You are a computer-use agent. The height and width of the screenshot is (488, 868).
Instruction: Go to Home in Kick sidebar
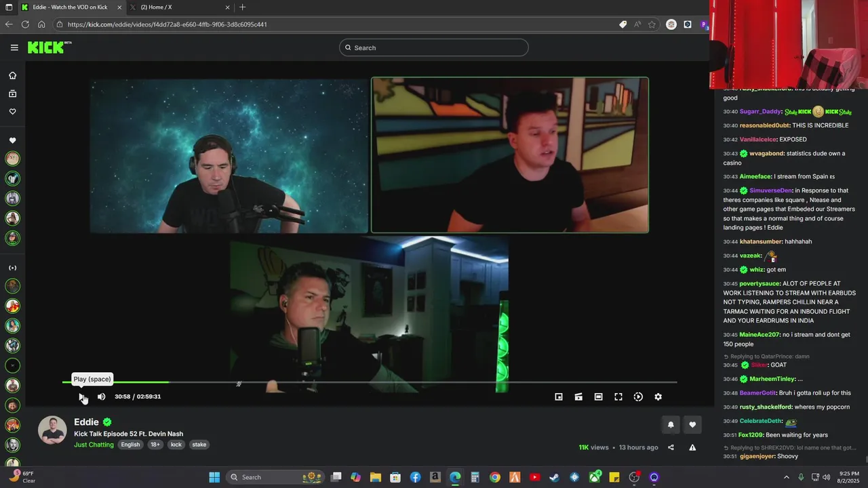pyautogui.click(x=12, y=75)
